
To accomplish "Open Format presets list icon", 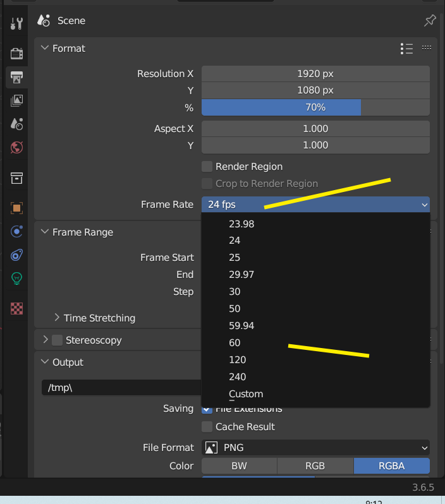I will point(406,49).
